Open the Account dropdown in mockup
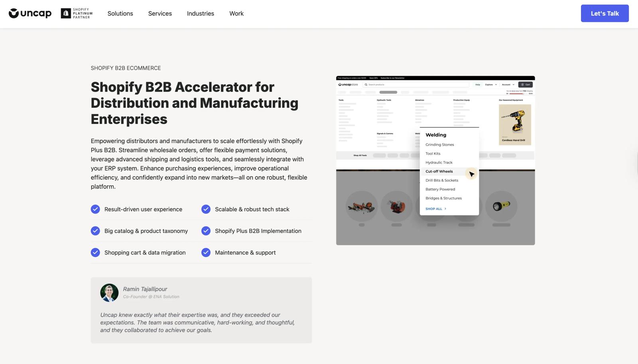The height and width of the screenshot is (364, 638). pyautogui.click(x=508, y=85)
